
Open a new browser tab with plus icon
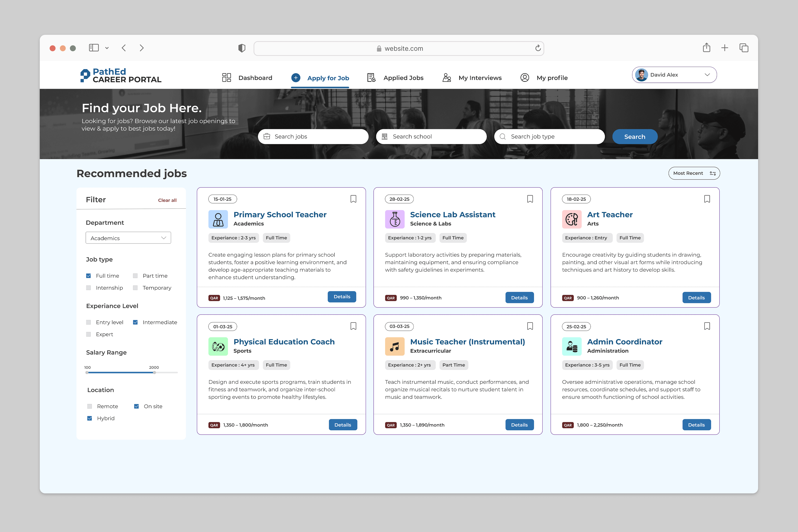pyautogui.click(x=725, y=48)
